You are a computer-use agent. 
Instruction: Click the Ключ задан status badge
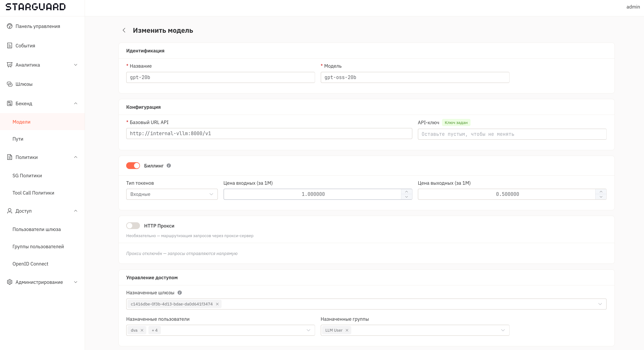point(456,122)
